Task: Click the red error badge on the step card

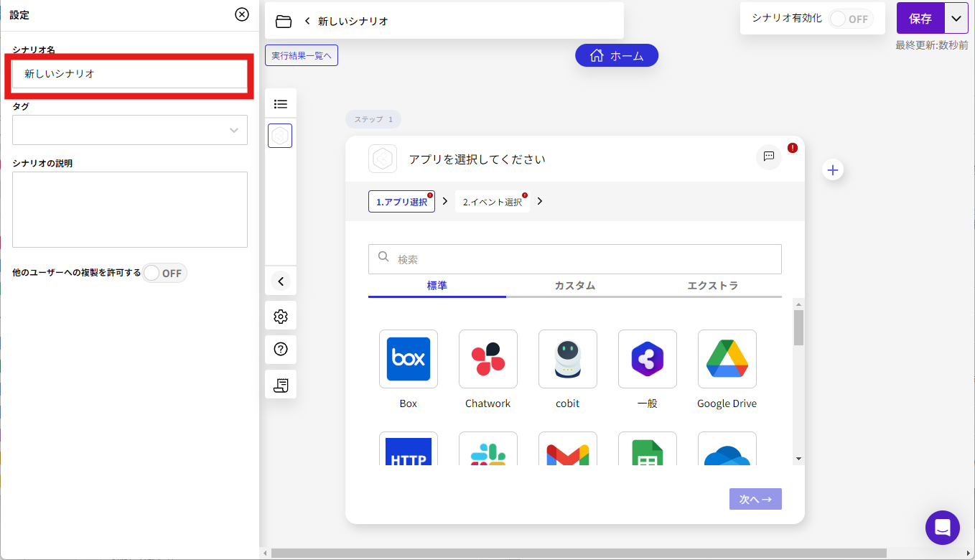Action: [793, 148]
